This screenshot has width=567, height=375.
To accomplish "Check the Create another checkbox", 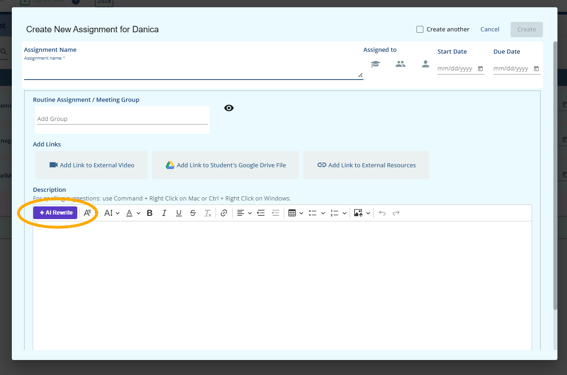I will (419, 29).
